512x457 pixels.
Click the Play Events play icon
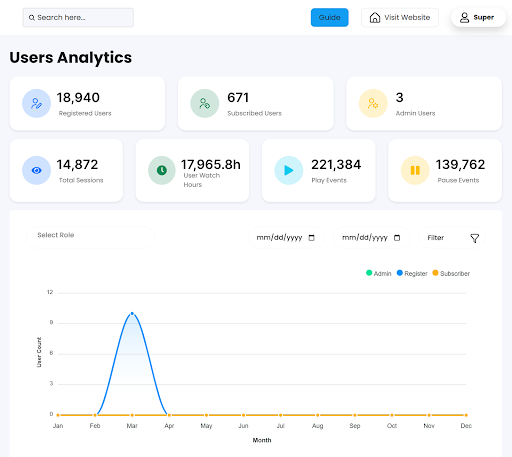289,170
